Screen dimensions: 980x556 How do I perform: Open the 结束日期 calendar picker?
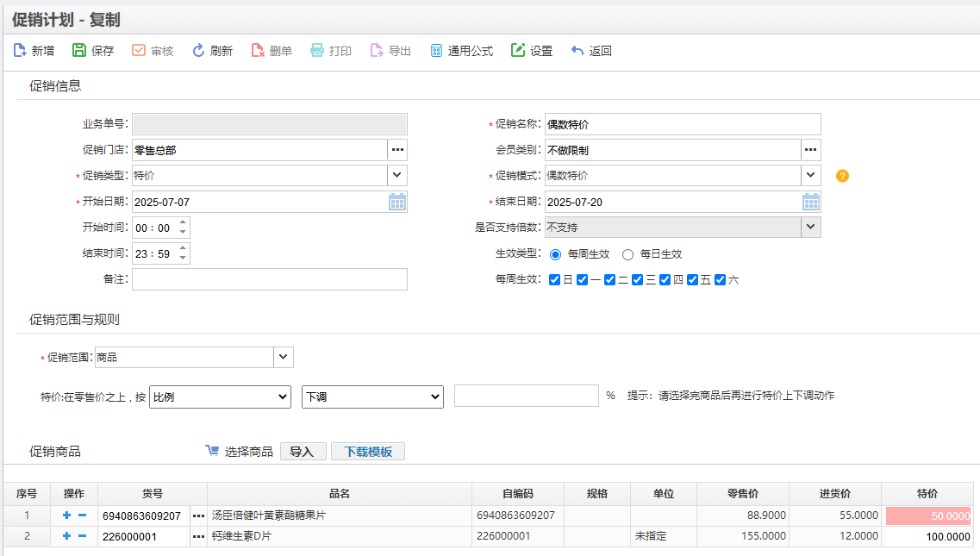click(x=810, y=202)
